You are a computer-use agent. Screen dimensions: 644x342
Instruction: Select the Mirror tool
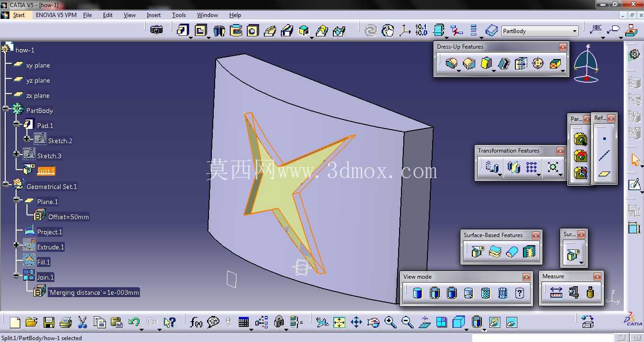point(514,167)
